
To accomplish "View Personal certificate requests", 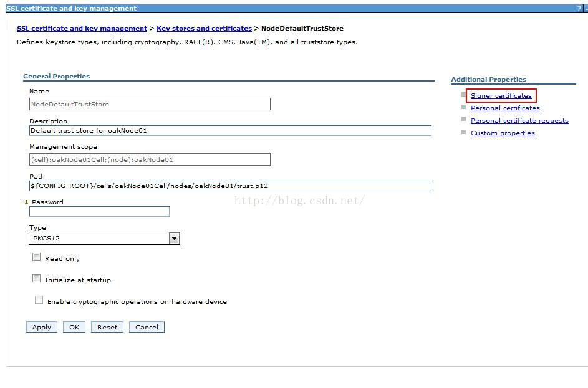I will [519, 121].
